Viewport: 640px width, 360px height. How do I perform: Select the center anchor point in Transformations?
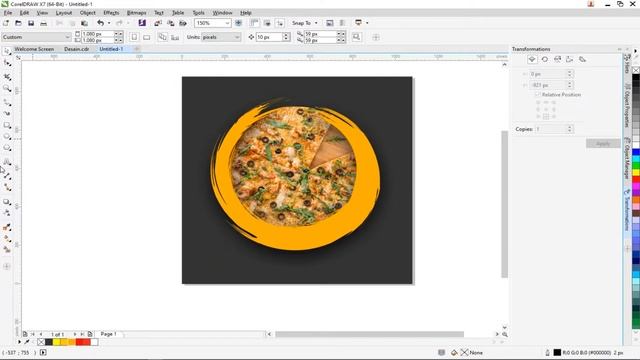point(546,109)
